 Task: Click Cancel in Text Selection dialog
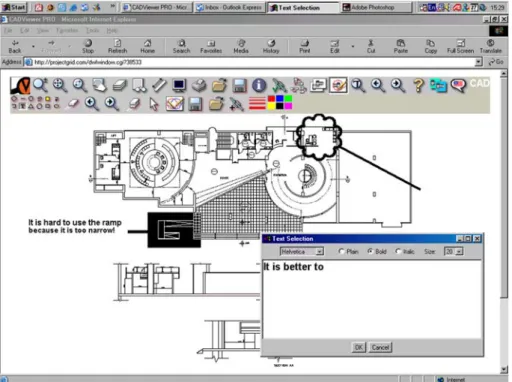pyautogui.click(x=380, y=347)
